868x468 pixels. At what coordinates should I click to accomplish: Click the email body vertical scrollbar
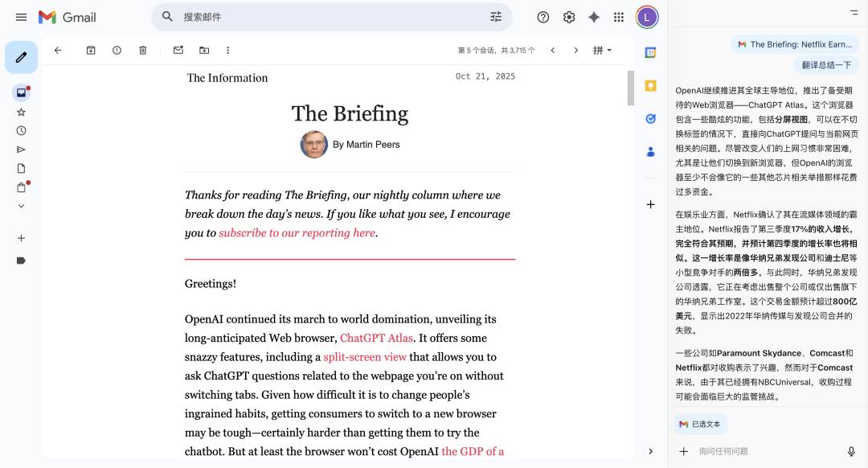point(631,88)
